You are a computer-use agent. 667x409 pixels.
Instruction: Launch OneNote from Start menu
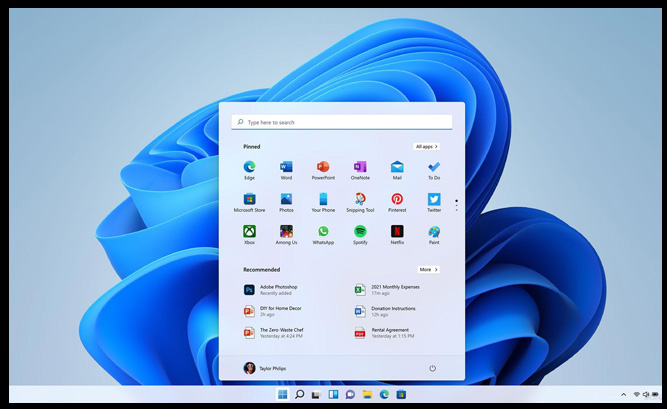coord(360,170)
